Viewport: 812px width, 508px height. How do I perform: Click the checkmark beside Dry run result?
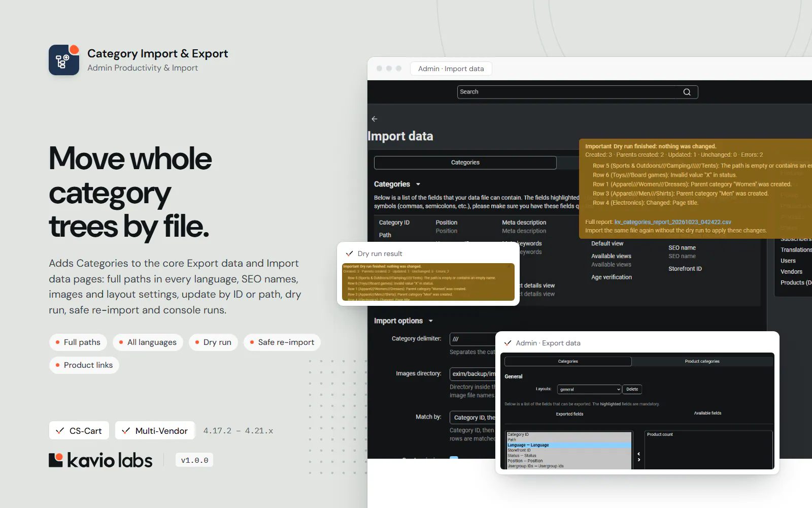point(349,253)
